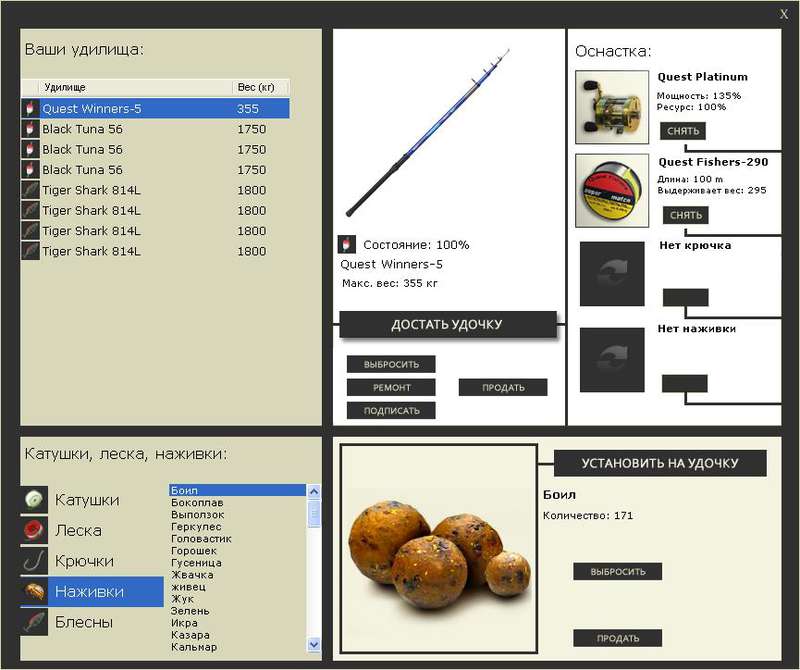
Task: Click the red Леска line spool icon
Action: tap(34, 530)
